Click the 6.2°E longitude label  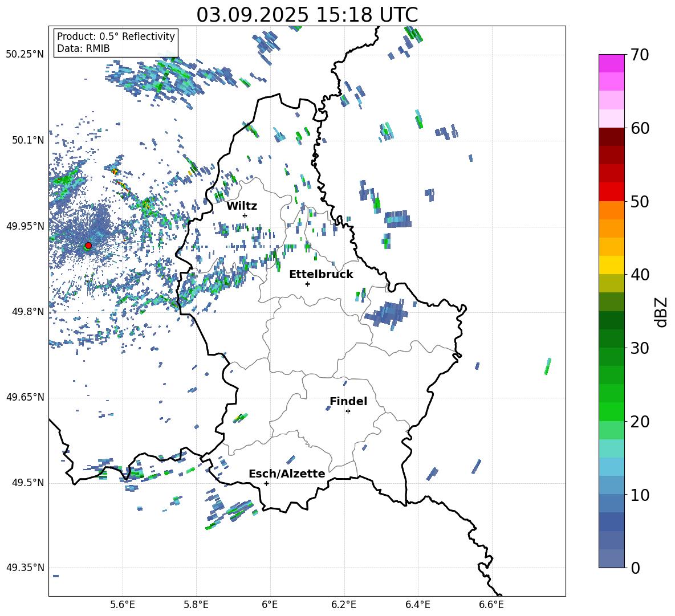click(344, 605)
